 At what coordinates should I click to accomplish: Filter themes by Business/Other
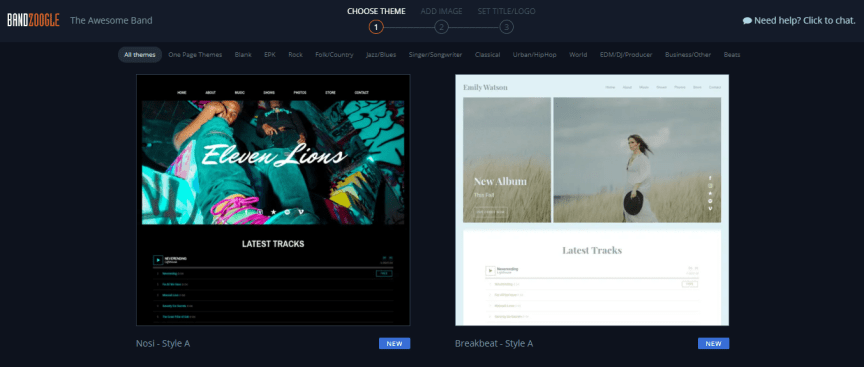[688, 55]
